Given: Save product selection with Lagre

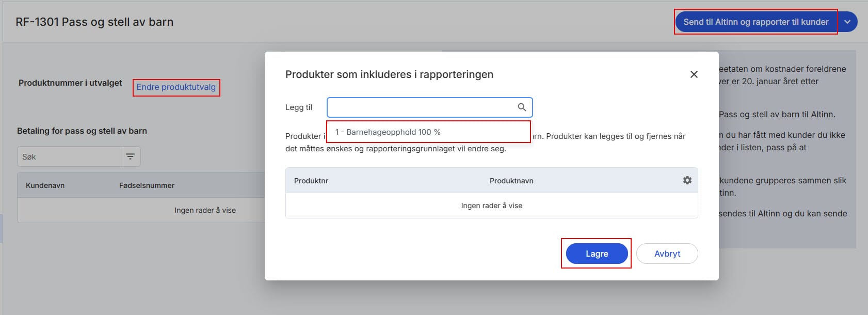Looking at the screenshot, I should pyautogui.click(x=597, y=254).
